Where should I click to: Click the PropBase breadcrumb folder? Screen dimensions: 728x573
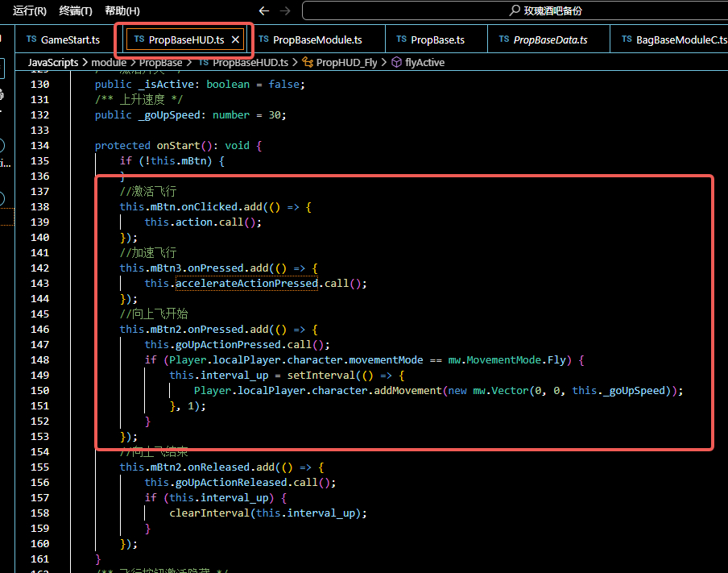point(160,62)
